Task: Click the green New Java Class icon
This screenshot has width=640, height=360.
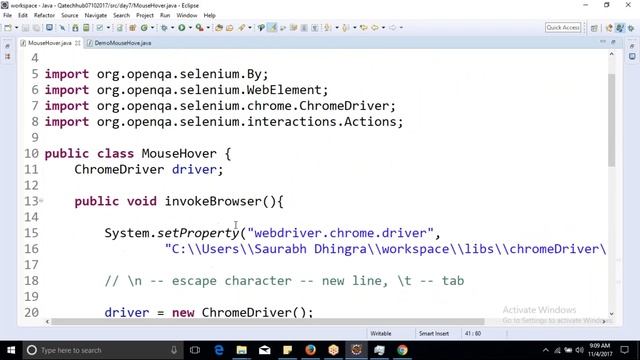Action: [144, 28]
